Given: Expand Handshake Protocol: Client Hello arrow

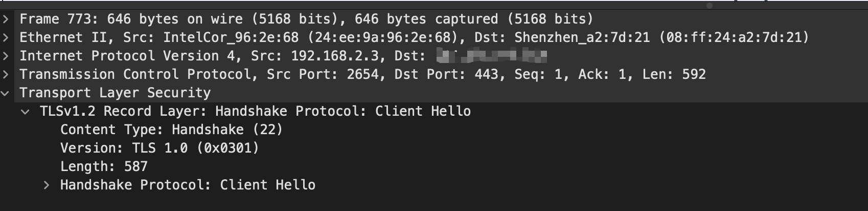Looking at the screenshot, I should tap(46, 185).
